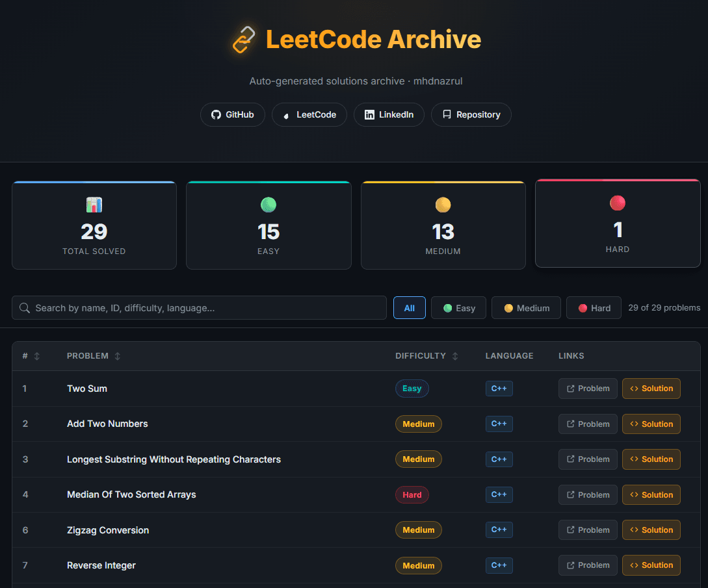
Task: Select the All filter
Action: click(409, 308)
